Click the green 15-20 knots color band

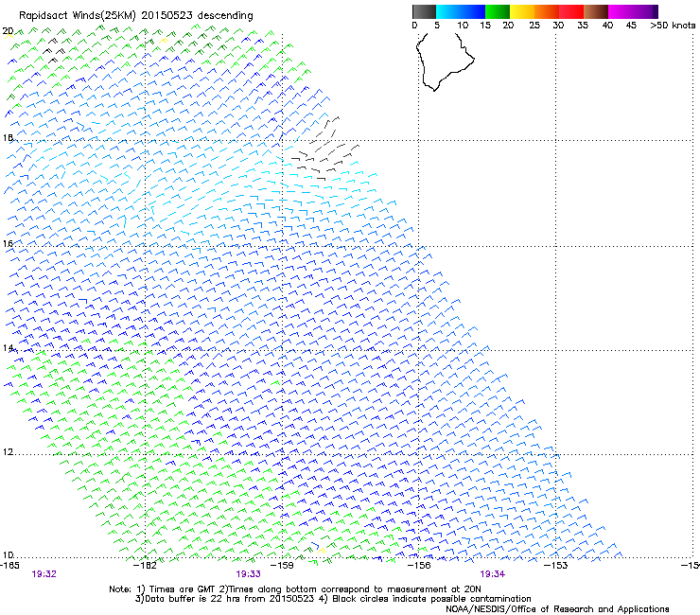click(x=498, y=11)
